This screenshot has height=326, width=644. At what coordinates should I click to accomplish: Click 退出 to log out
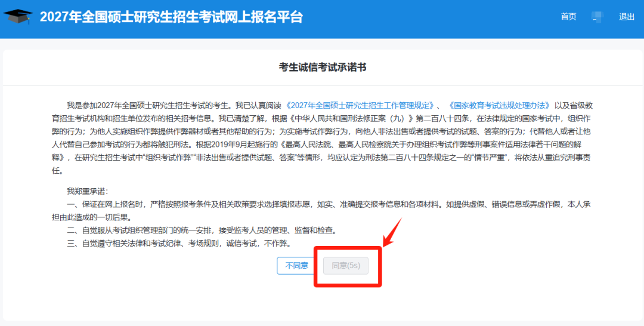coord(627,17)
